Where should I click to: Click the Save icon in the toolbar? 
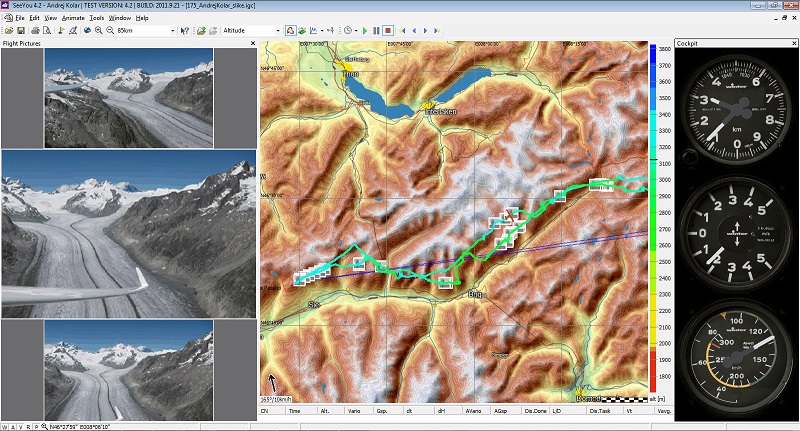pyautogui.click(x=20, y=31)
